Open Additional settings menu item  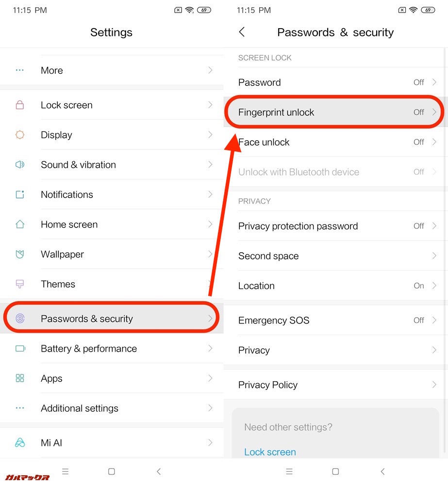click(112, 408)
